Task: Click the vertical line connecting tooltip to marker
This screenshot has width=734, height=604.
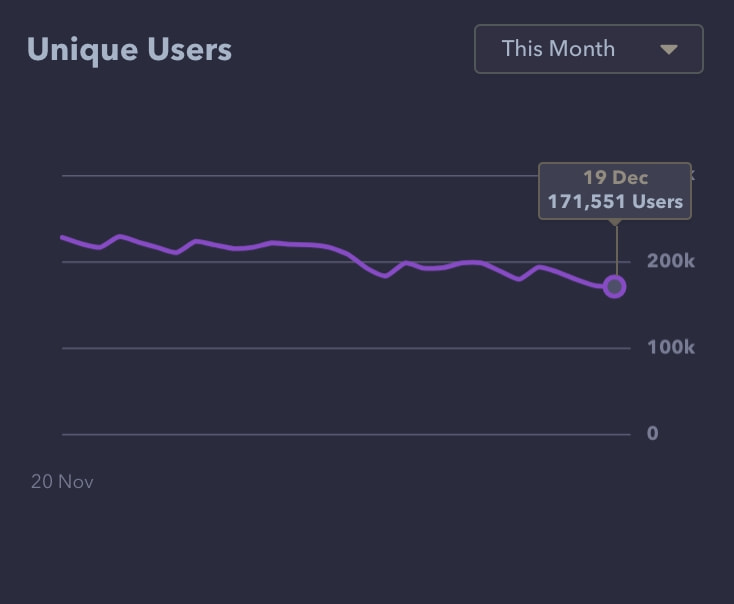Action: (x=615, y=250)
